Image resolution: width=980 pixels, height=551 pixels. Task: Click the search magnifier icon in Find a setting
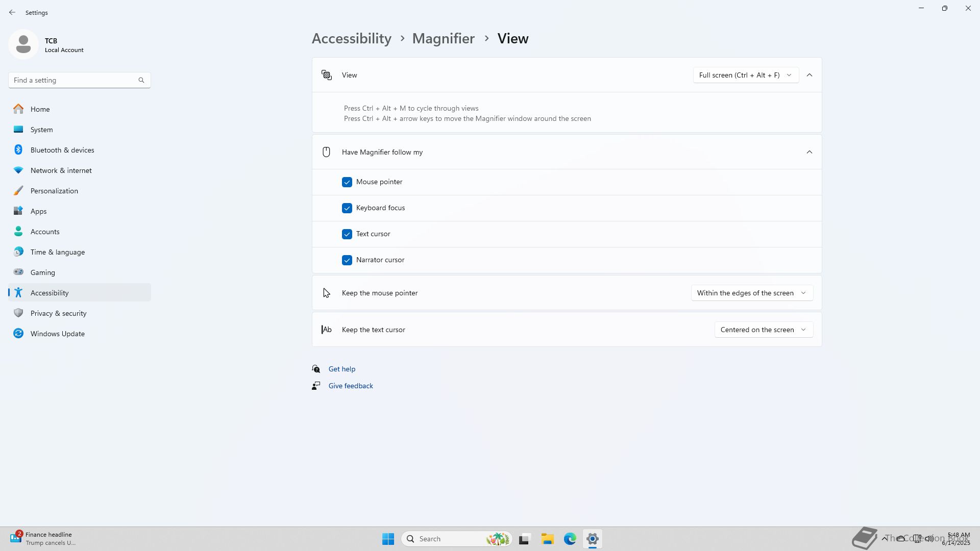pyautogui.click(x=141, y=80)
